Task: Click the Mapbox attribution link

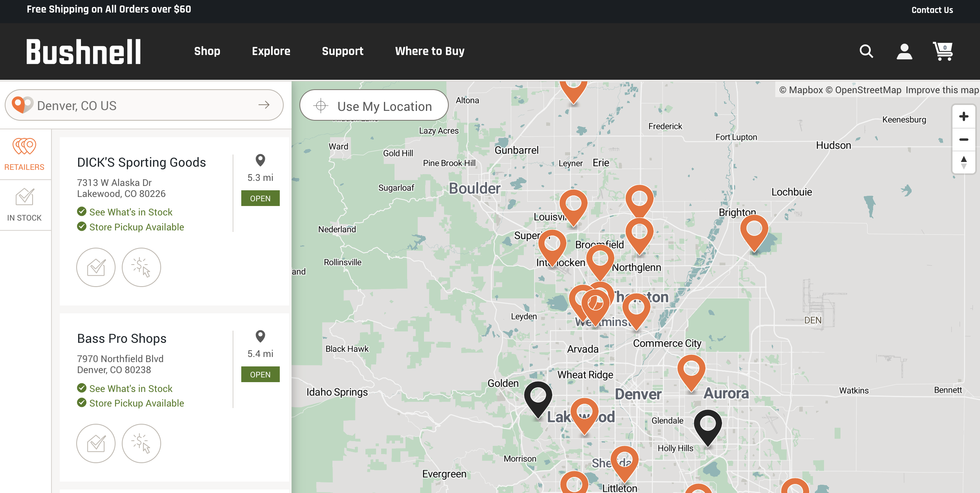Action: pos(801,90)
